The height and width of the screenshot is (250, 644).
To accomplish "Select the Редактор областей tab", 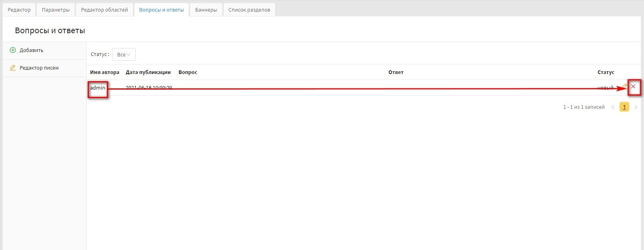I will pyautogui.click(x=104, y=10).
